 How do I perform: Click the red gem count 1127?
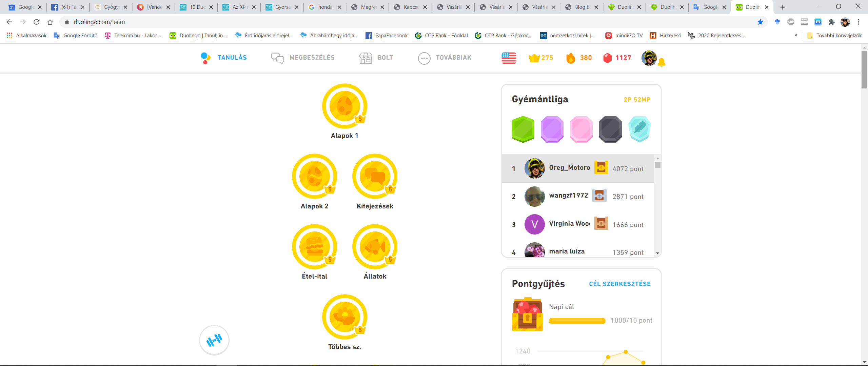(x=617, y=58)
